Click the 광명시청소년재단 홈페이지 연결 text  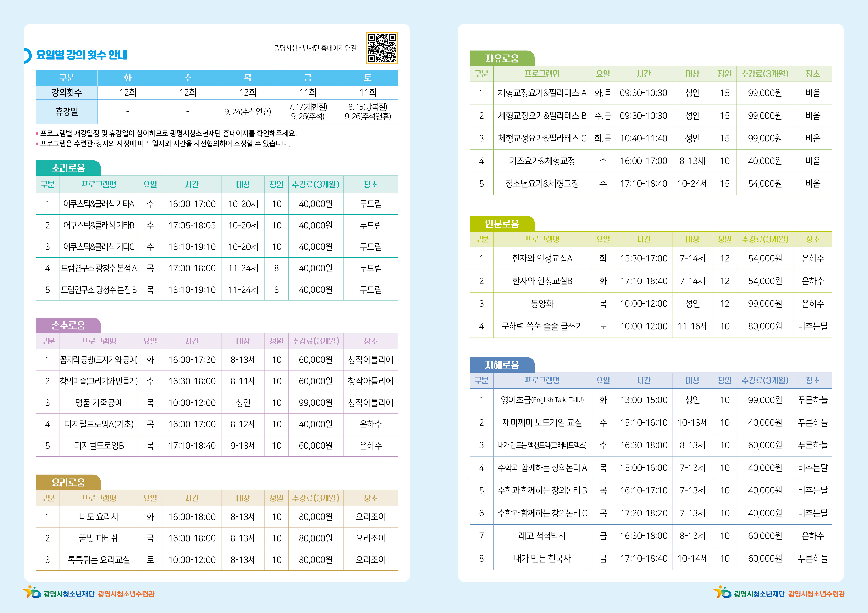click(x=318, y=48)
